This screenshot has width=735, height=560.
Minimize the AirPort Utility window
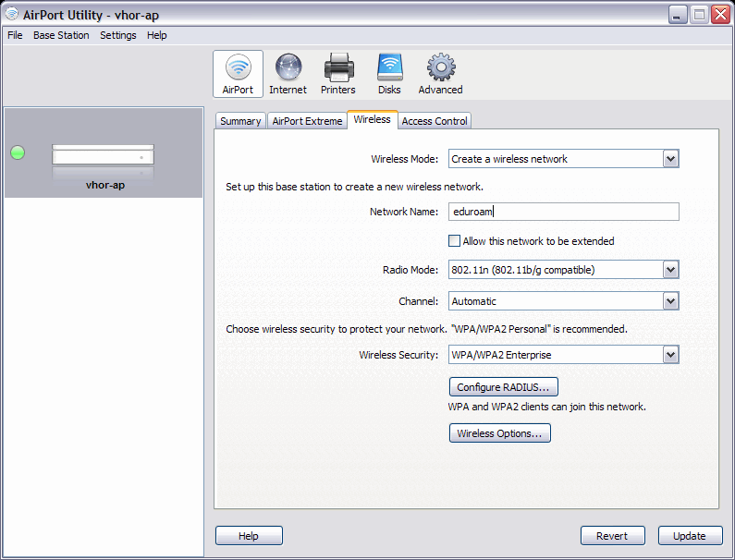(677, 15)
